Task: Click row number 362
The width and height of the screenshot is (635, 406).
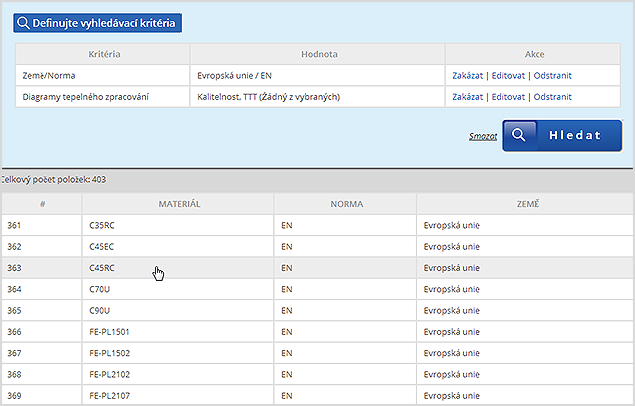Action: pyautogui.click(x=14, y=247)
